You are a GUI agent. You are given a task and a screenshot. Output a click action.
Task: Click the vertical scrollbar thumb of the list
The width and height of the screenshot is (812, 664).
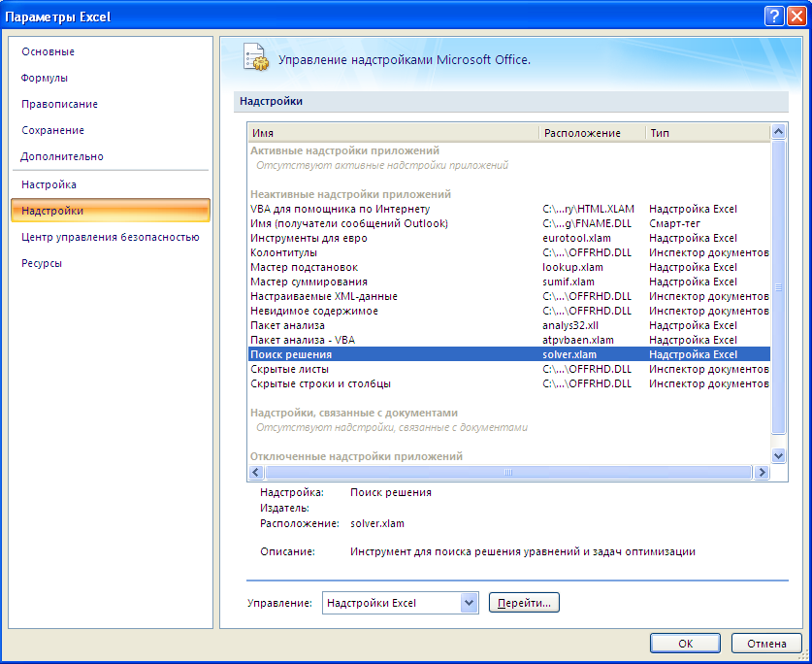[x=778, y=286]
